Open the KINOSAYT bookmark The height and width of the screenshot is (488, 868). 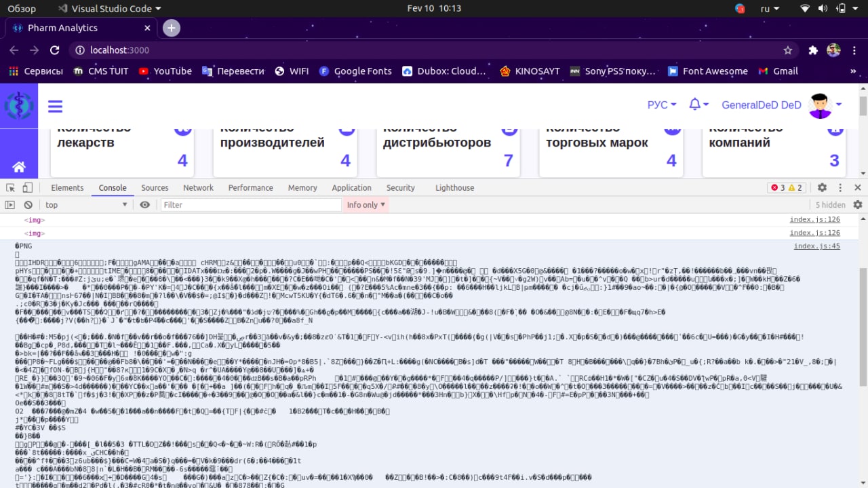(530, 71)
